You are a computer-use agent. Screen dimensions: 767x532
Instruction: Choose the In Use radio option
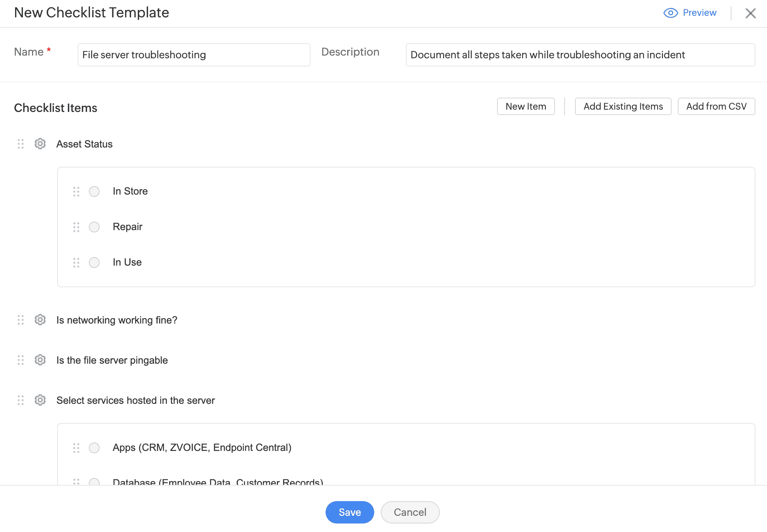click(94, 263)
